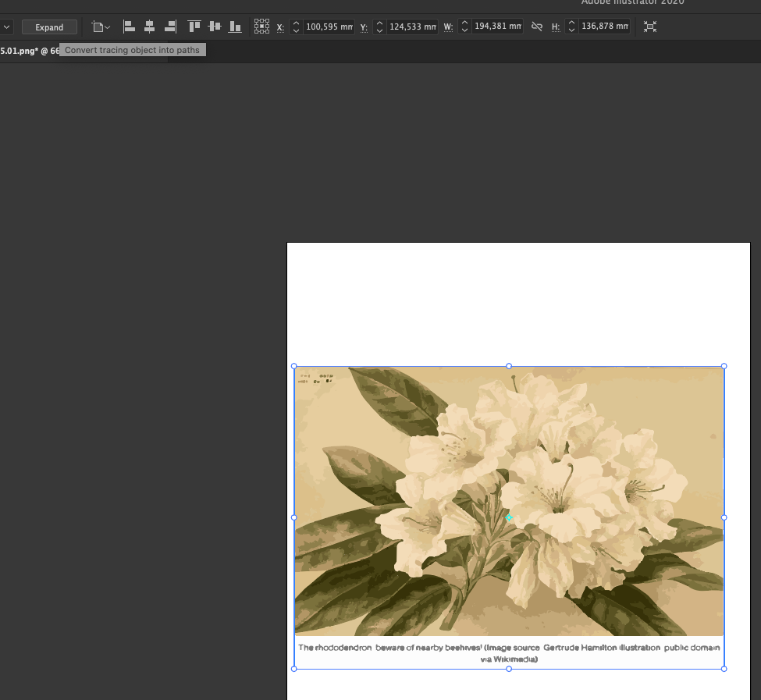The height and width of the screenshot is (700, 761).
Task: Align objects to right edge
Action: pos(170,27)
